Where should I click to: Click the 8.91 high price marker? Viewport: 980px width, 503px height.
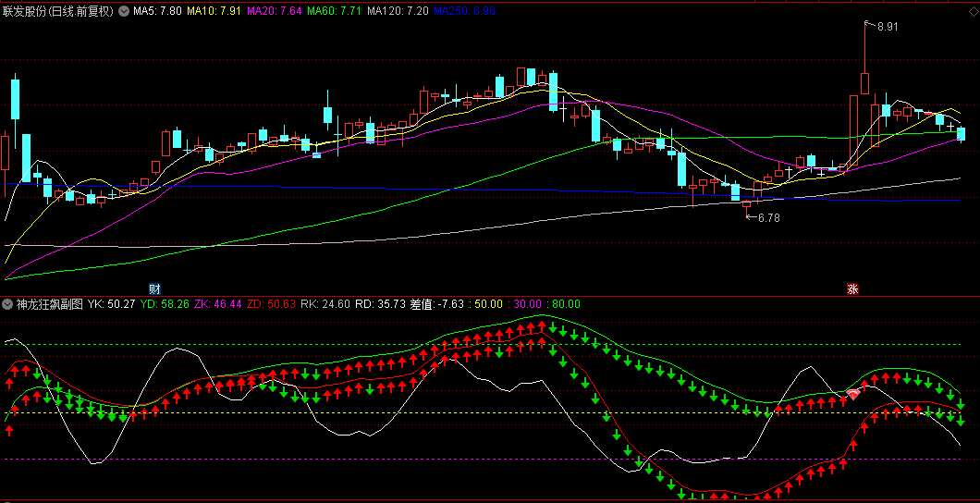pyautogui.click(x=888, y=26)
